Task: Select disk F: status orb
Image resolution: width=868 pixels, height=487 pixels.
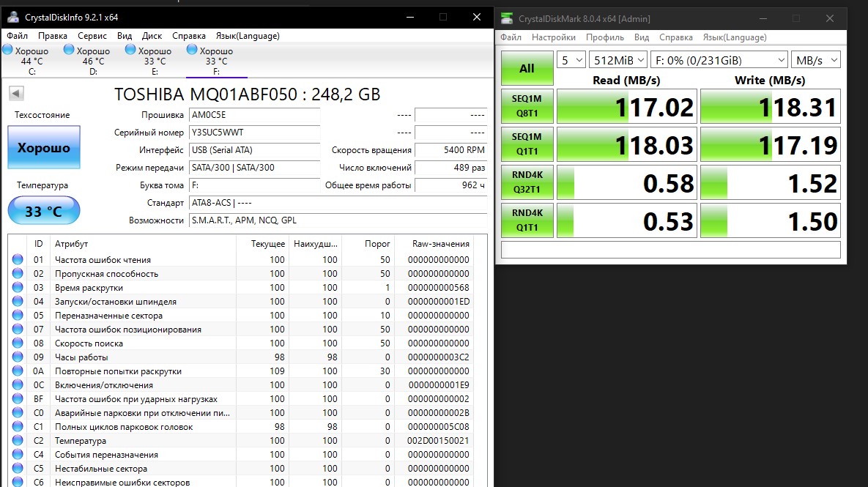Action: click(x=192, y=49)
